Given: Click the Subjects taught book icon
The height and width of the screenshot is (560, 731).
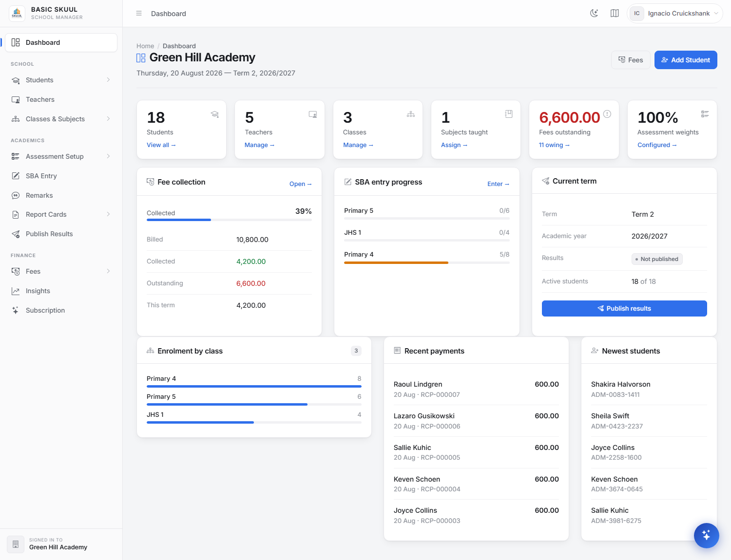Looking at the screenshot, I should tap(509, 114).
